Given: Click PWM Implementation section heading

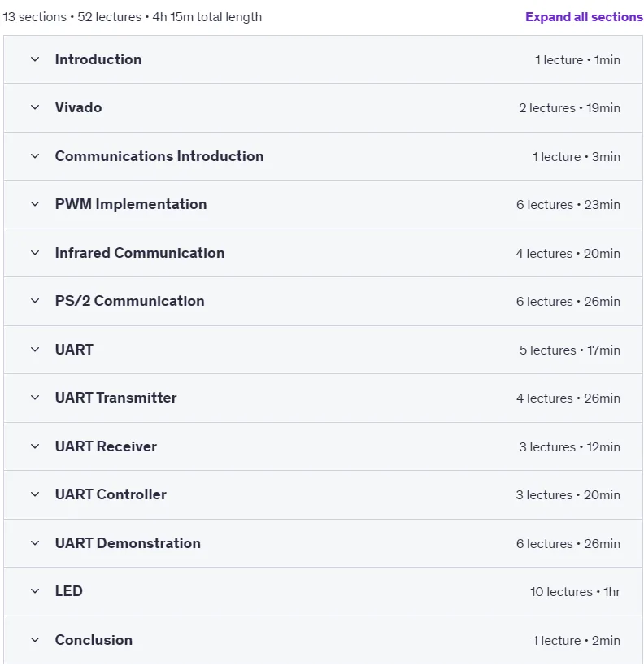Looking at the screenshot, I should point(131,204).
